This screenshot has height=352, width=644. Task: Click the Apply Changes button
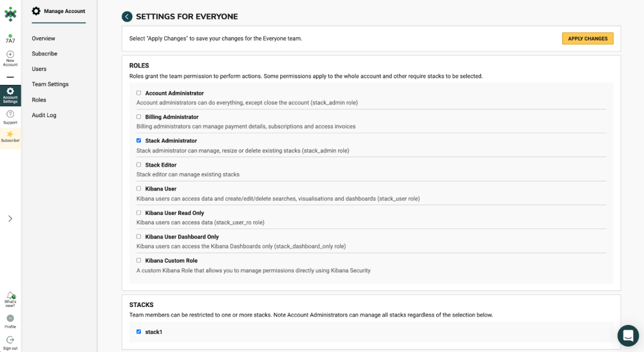(587, 39)
